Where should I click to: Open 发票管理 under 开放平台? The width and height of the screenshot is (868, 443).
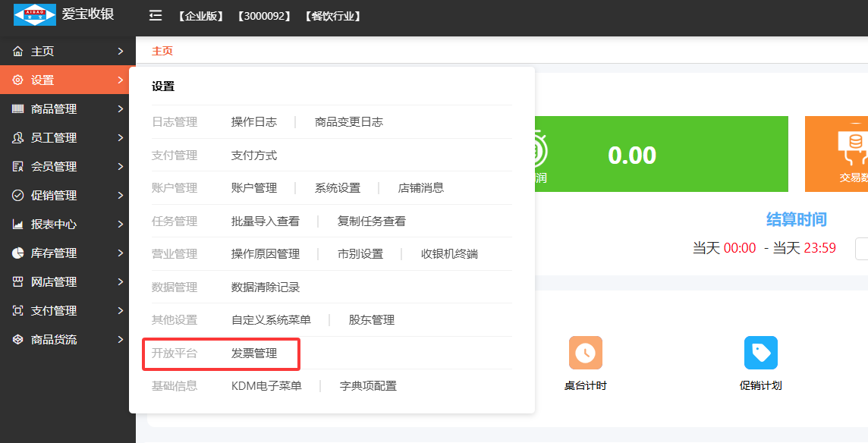(254, 353)
